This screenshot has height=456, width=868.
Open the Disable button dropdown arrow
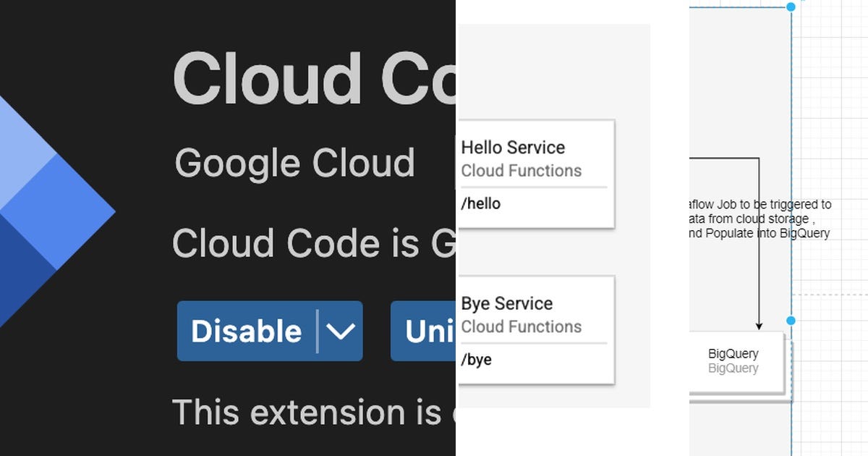[x=340, y=331]
